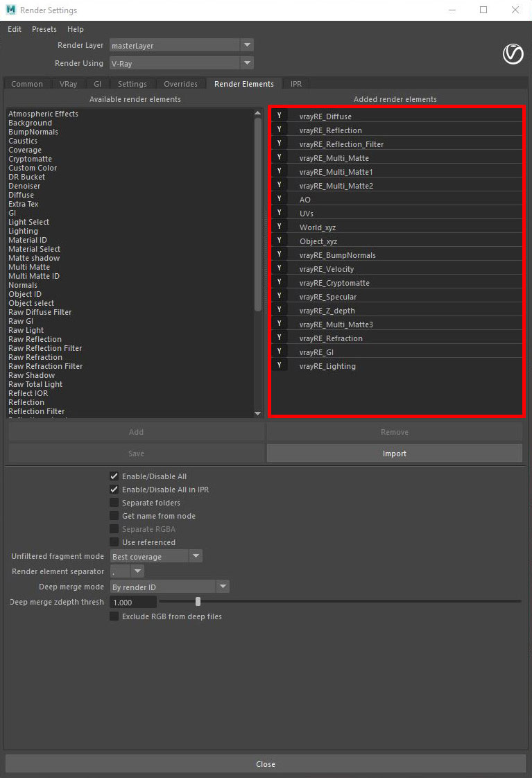This screenshot has height=778, width=532.
Task: Open the Presets menu
Action: point(44,29)
